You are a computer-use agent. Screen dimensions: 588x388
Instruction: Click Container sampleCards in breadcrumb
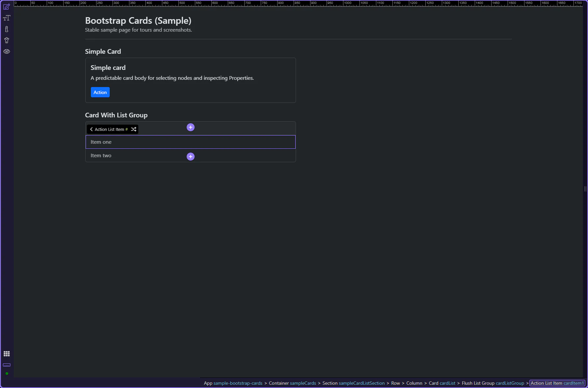[x=292, y=383]
